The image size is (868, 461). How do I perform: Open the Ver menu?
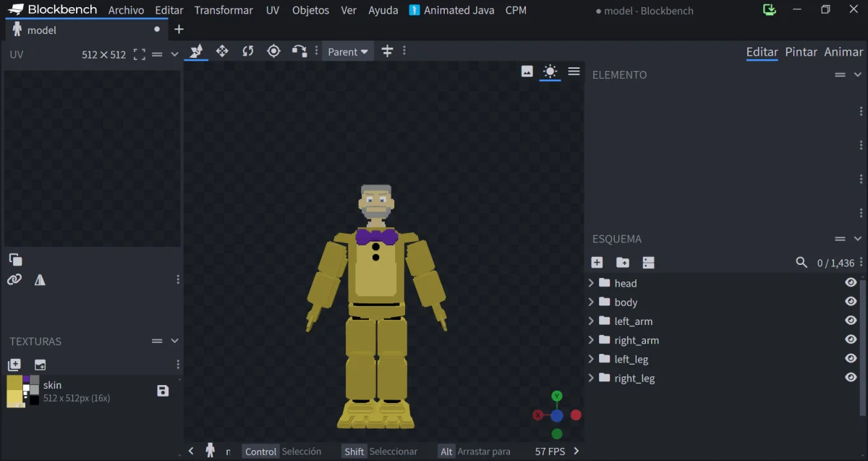[349, 10]
